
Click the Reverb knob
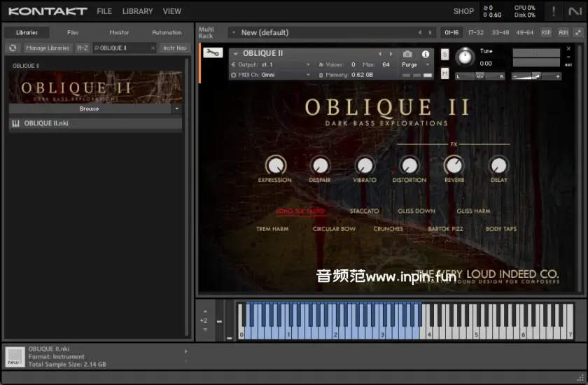coord(454,165)
